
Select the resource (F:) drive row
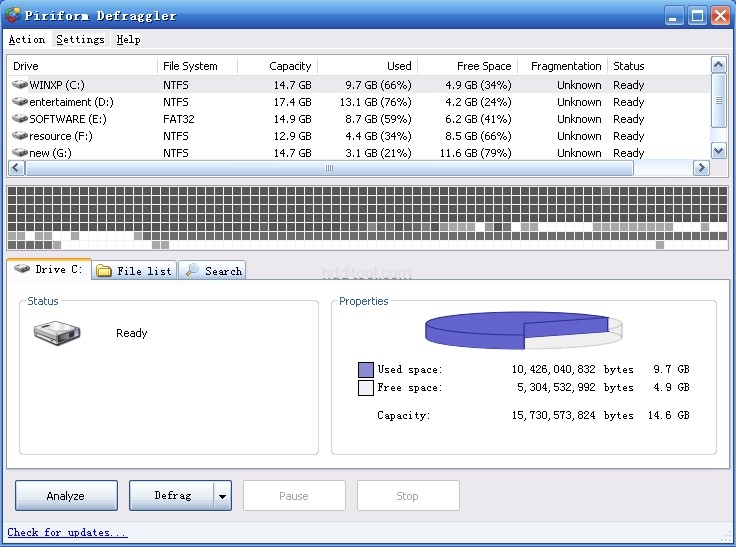point(359,136)
